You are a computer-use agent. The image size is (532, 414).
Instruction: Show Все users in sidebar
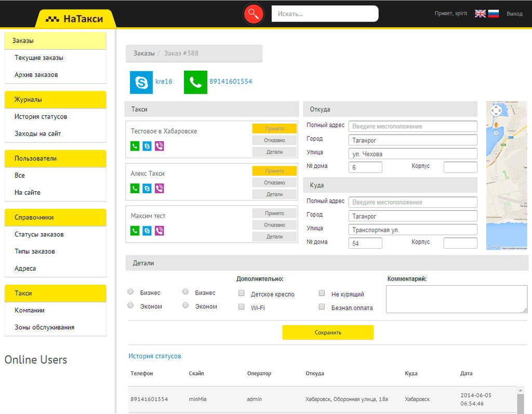[20, 176]
